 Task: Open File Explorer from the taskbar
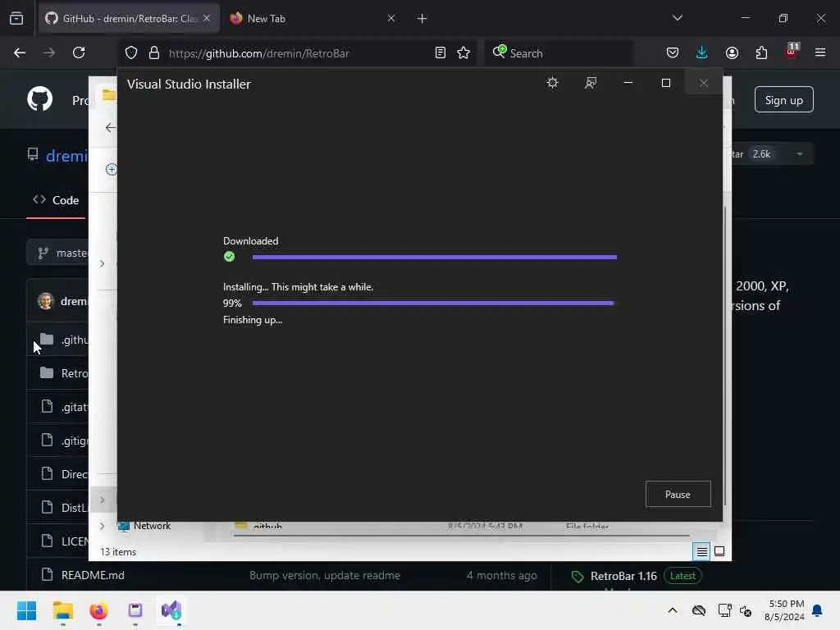coord(62,610)
